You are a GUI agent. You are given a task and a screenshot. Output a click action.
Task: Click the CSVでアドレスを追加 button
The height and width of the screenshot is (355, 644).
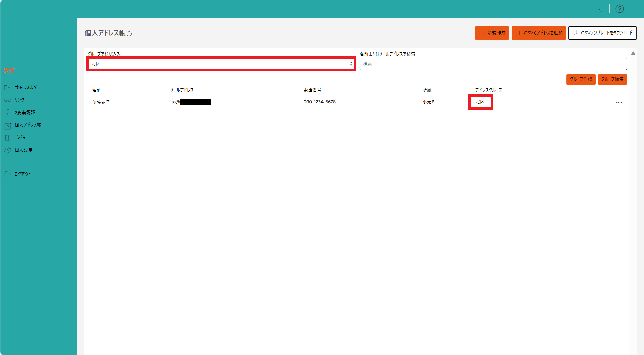(x=539, y=33)
